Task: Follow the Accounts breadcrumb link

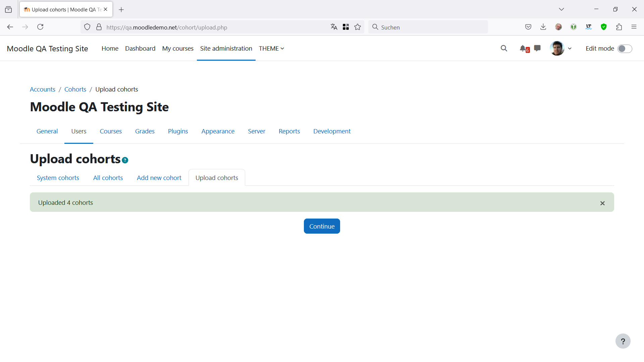Action: pyautogui.click(x=43, y=89)
